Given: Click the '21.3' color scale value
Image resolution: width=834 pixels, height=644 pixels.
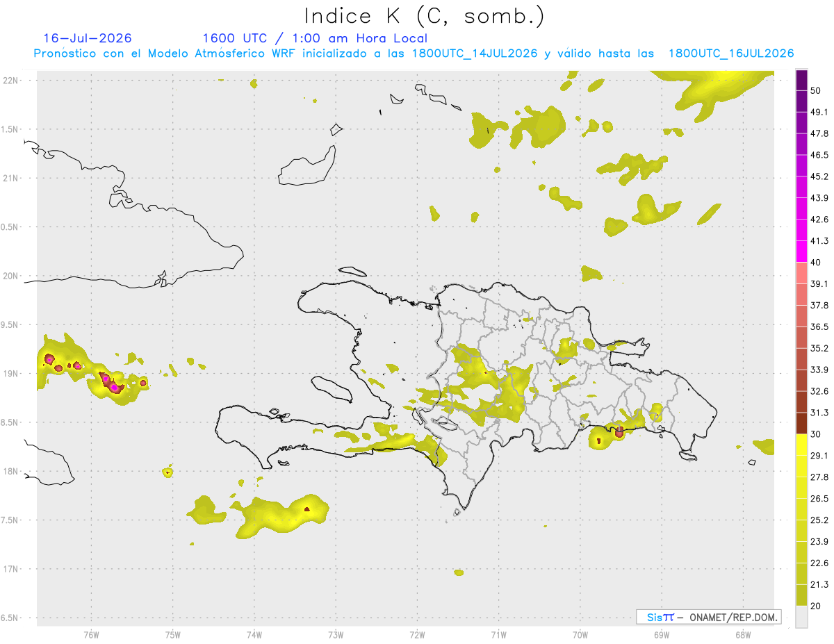Looking at the screenshot, I should pos(819,585).
